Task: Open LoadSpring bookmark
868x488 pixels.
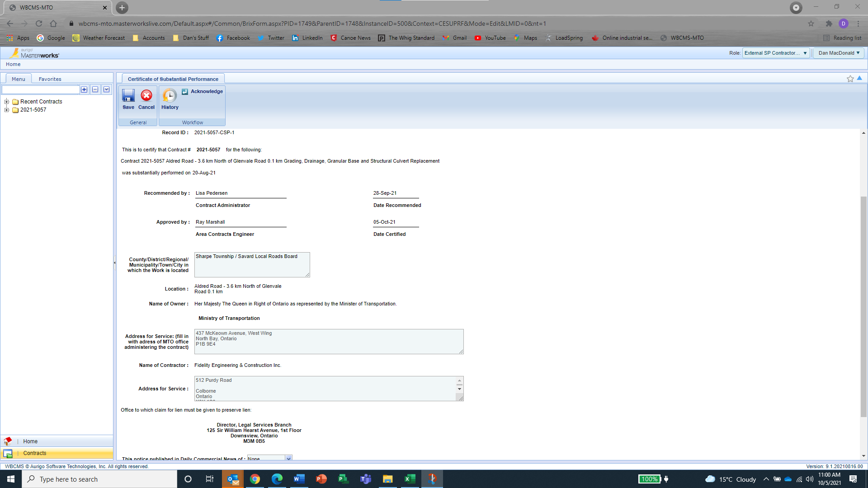Action: point(564,38)
